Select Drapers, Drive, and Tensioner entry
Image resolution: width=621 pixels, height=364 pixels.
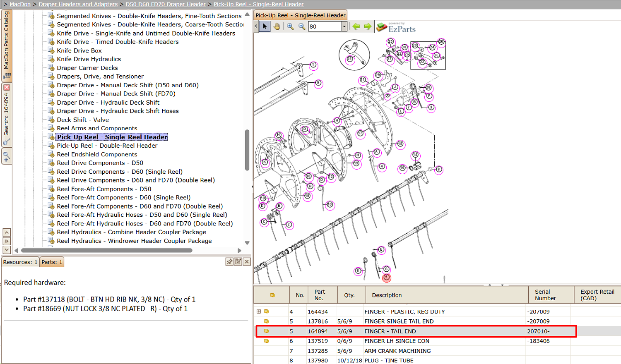(x=100, y=77)
